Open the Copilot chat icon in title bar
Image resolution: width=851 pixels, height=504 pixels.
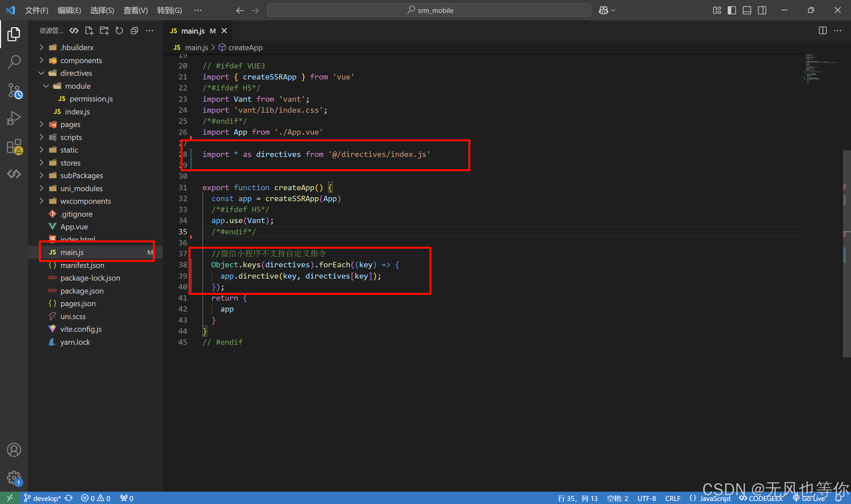pyautogui.click(x=603, y=10)
